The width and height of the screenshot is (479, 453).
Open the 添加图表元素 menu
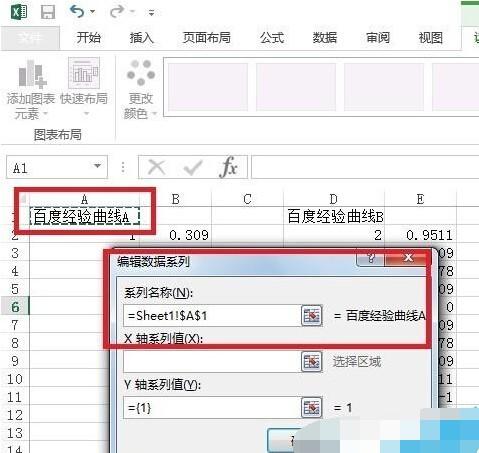[x=31, y=89]
